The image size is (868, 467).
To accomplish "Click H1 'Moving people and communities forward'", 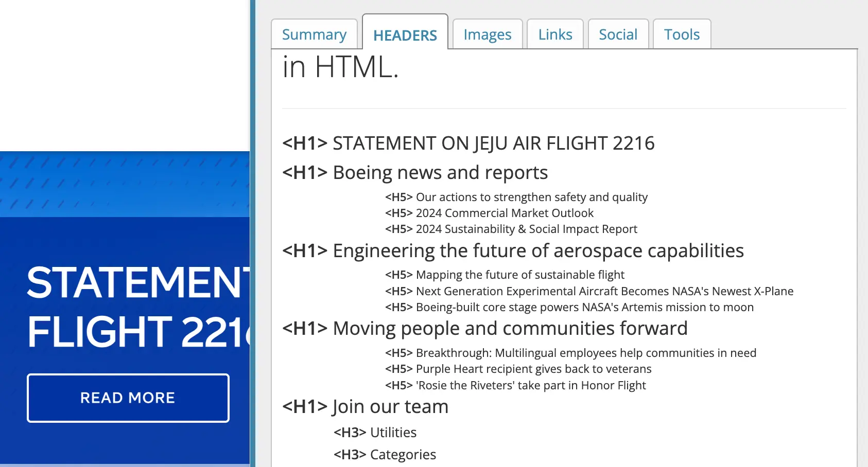I will click(x=485, y=328).
